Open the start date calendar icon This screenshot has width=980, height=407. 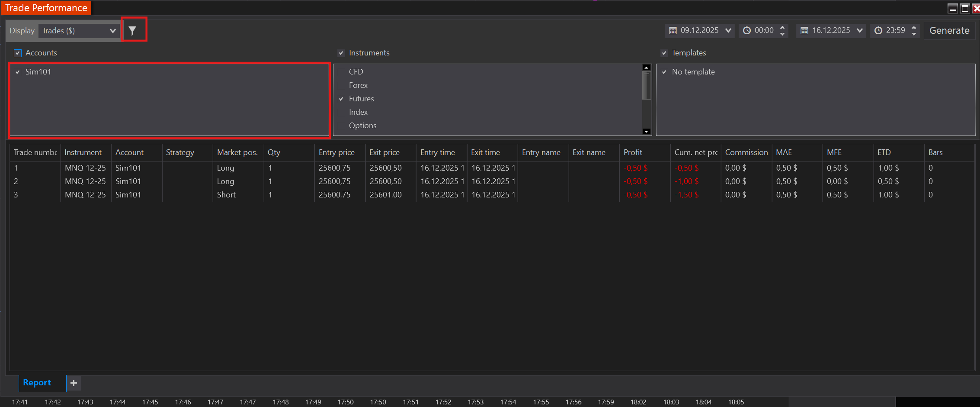pos(673,30)
